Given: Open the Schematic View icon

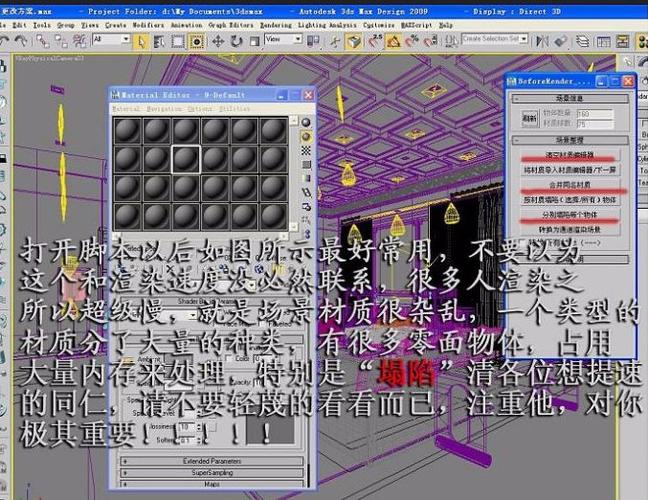Looking at the screenshot, I should click(x=622, y=41).
